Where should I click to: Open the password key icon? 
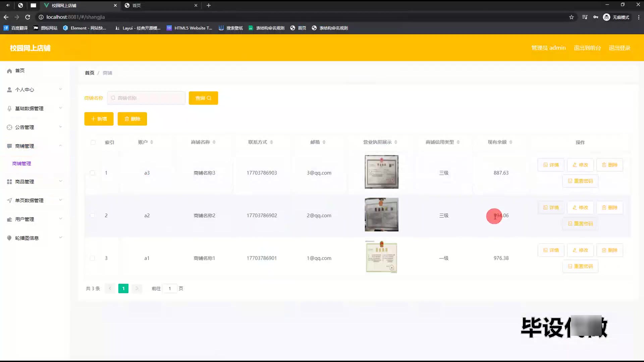596,17
